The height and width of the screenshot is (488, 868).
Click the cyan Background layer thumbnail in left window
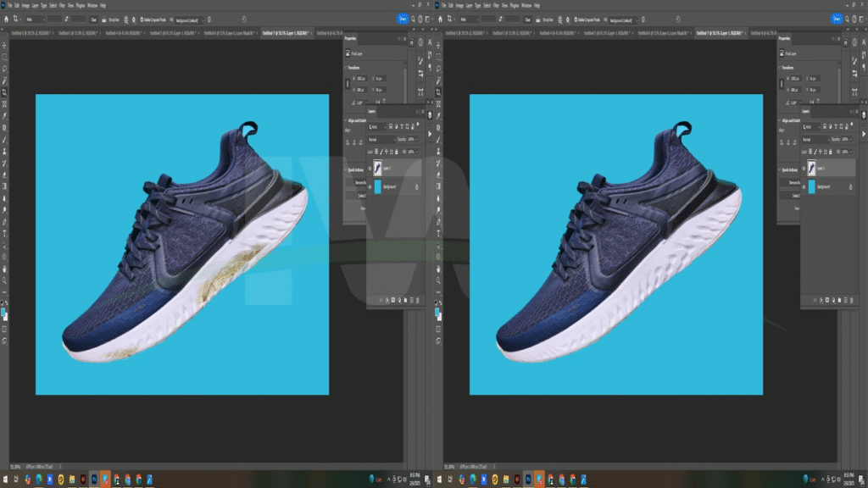pyautogui.click(x=378, y=187)
